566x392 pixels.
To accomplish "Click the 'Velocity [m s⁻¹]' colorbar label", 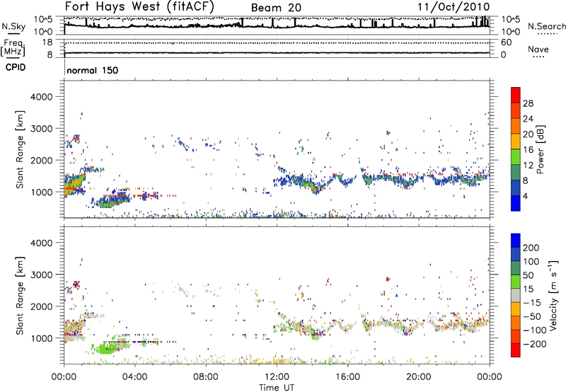I will [x=553, y=296].
